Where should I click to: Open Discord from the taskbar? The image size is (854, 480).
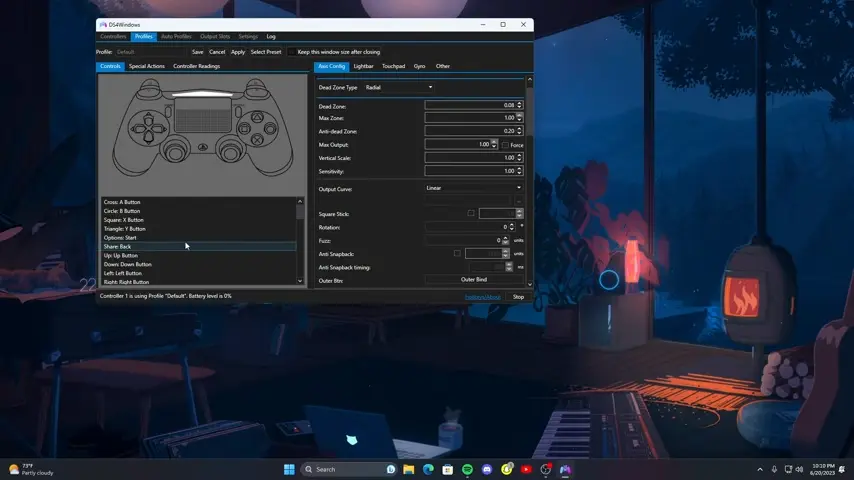point(487,469)
